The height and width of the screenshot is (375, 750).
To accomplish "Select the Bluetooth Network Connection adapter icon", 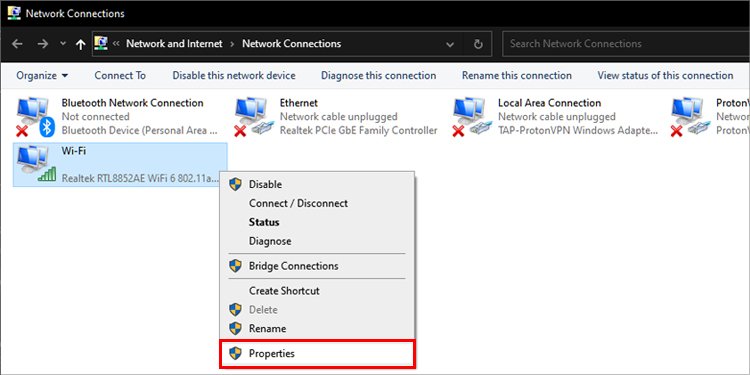I will (36, 117).
